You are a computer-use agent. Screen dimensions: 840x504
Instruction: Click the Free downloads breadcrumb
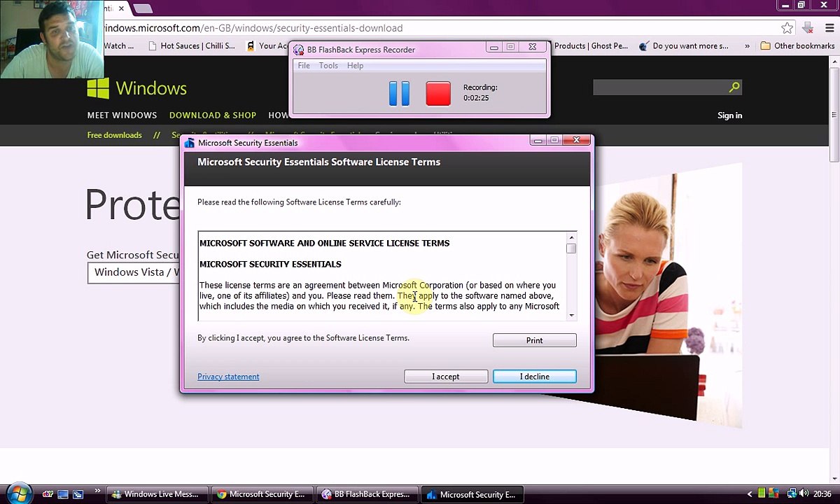[114, 135]
